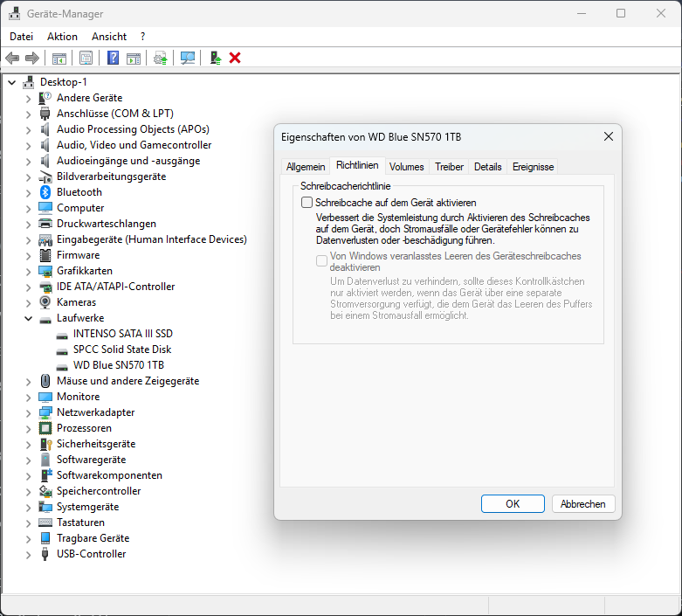The image size is (682, 616).
Task: Update driver gear toolbar icon
Action: pos(161,58)
